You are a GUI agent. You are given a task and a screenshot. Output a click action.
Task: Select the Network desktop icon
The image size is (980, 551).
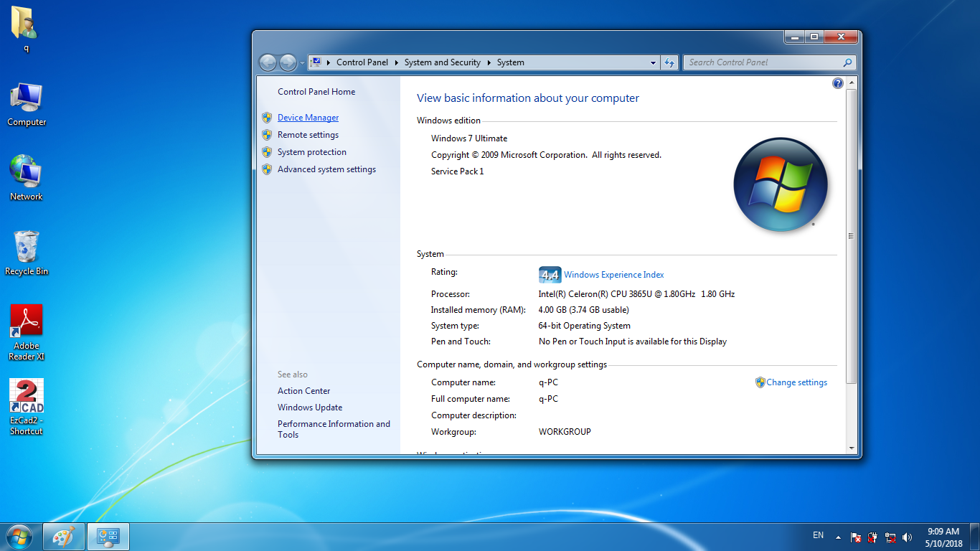[x=27, y=177]
